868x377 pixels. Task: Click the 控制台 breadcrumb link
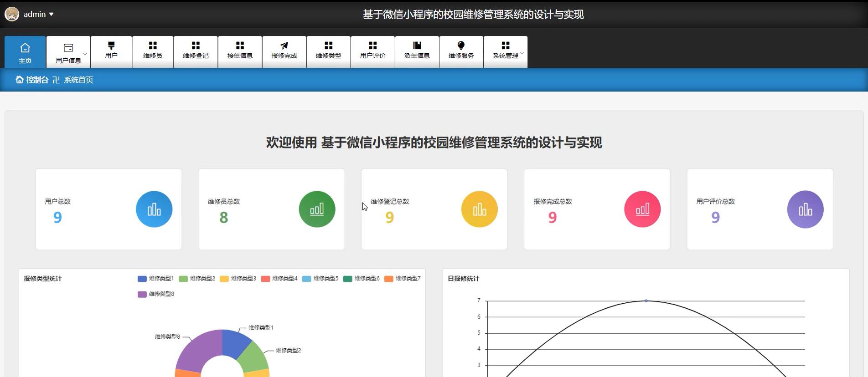37,80
